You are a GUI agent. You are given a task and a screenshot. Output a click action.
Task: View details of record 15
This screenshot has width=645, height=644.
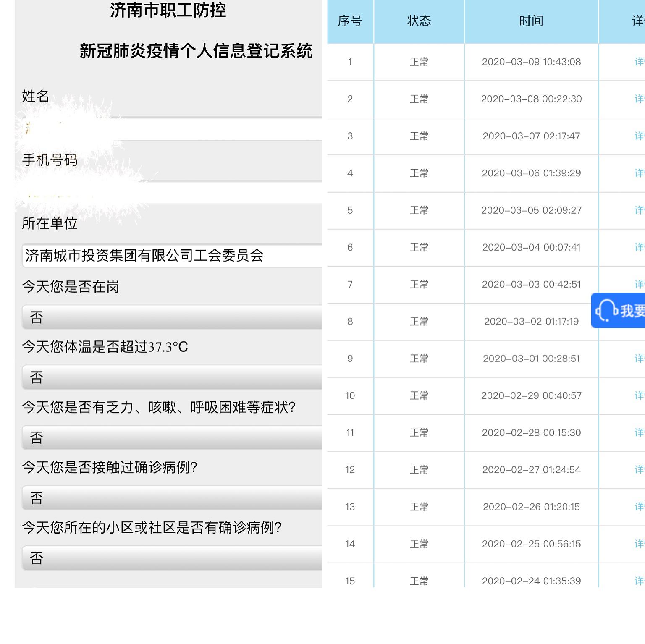(x=639, y=581)
